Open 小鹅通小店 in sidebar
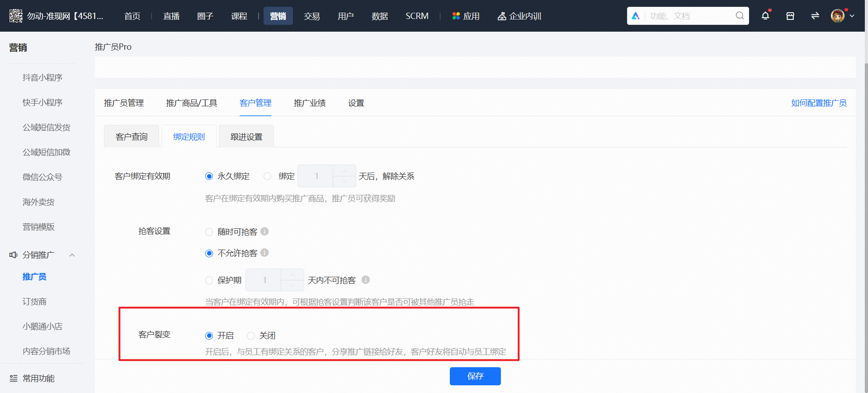This screenshot has height=393, width=868. pyautogui.click(x=42, y=327)
